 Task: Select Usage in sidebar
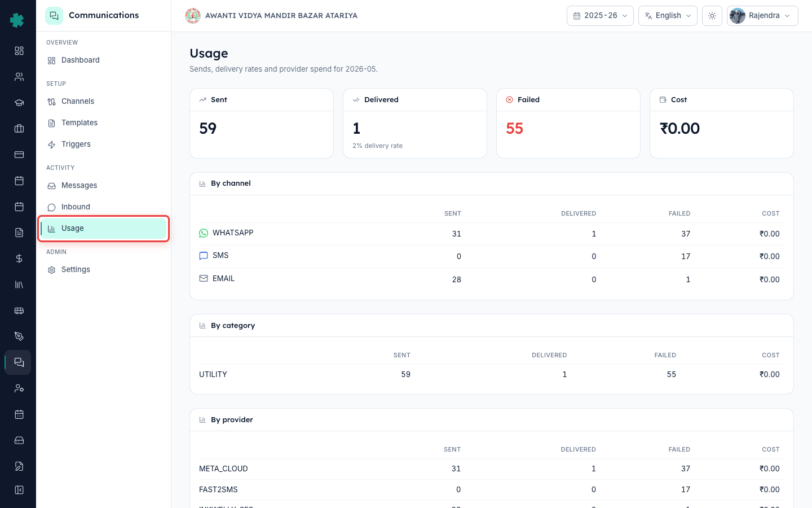coord(104,229)
